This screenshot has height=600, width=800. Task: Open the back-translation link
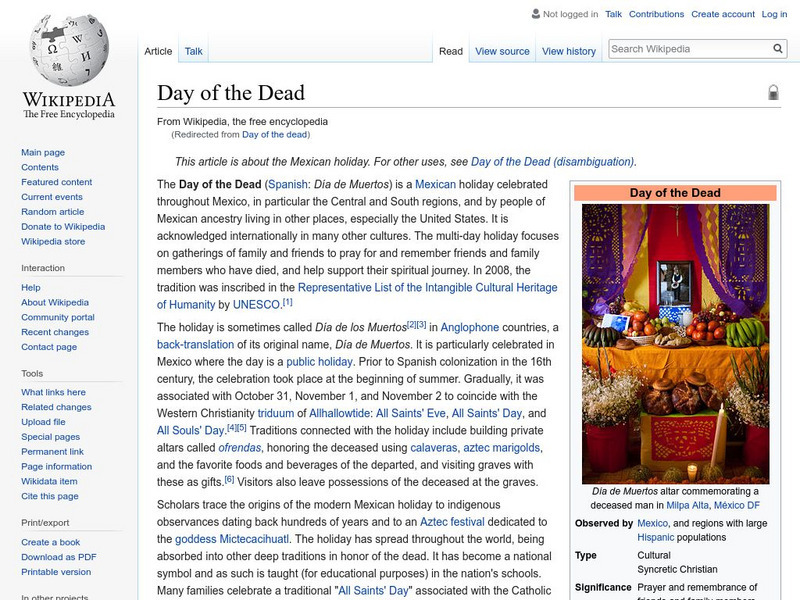pyautogui.click(x=195, y=344)
